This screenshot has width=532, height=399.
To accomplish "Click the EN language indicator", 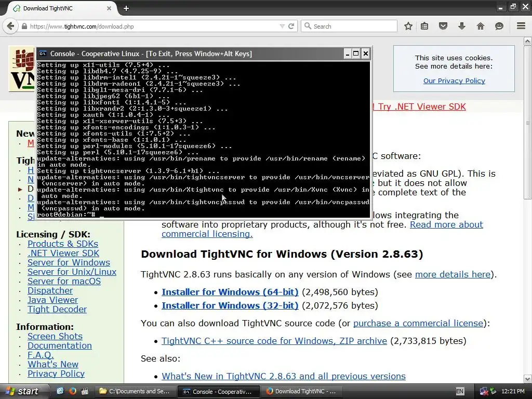I will point(460,391).
